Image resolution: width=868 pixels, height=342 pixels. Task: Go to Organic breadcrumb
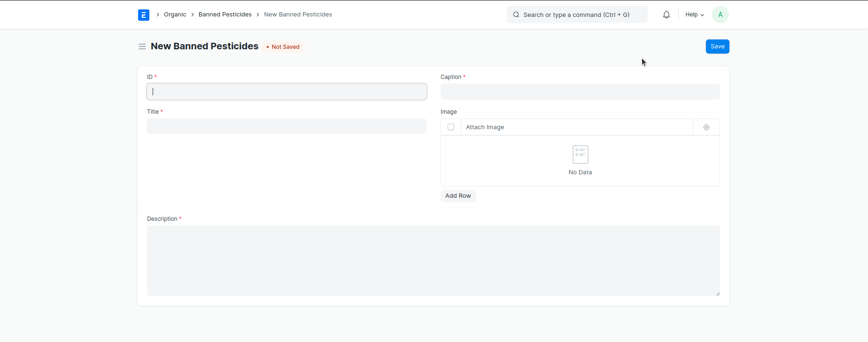point(175,15)
